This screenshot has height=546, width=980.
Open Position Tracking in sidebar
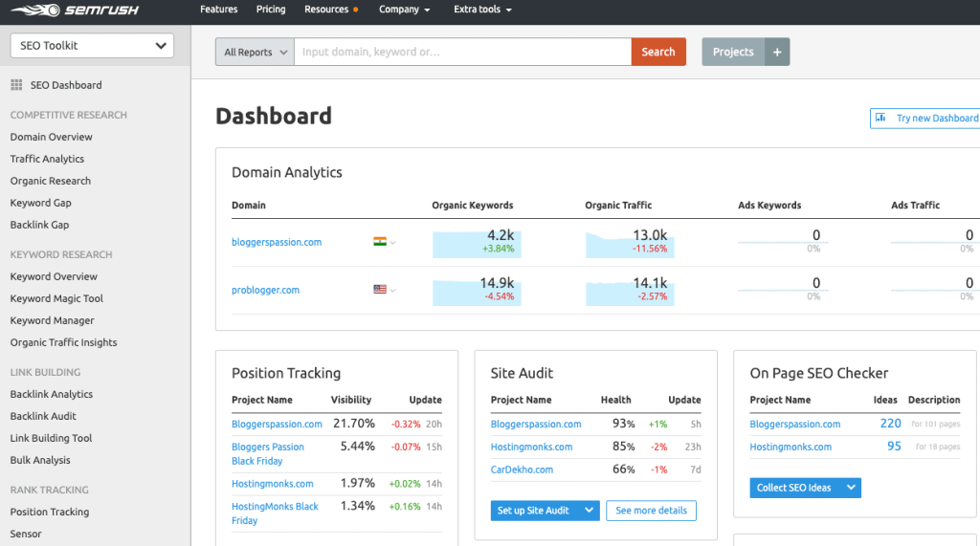tap(50, 512)
